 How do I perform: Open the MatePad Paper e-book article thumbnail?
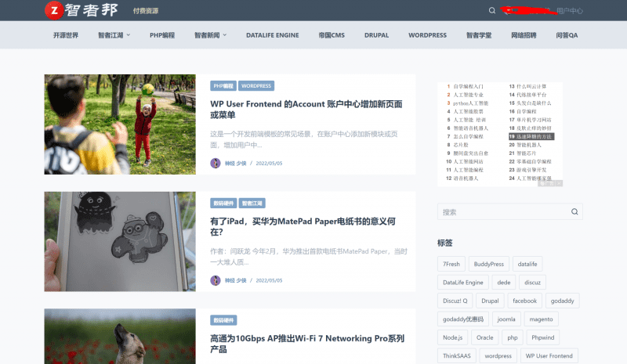pos(120,242)
